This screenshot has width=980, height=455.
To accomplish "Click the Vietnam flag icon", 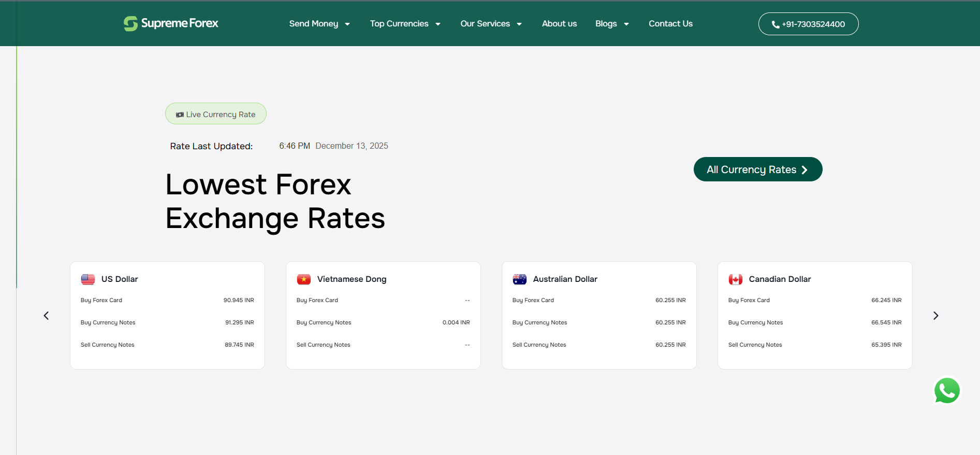I will pos(304,279).
